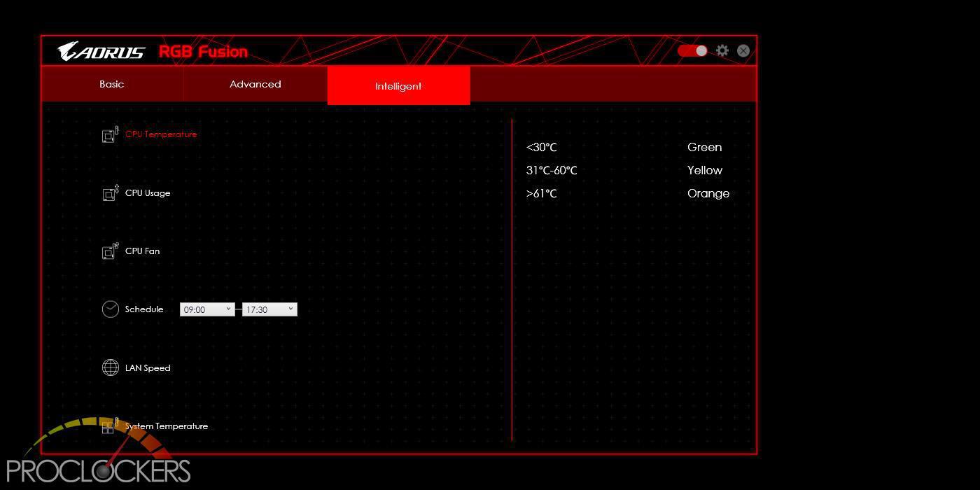This screenshot has height=490, width=980.
Task: Click the 31°C-60°C temperature range text
Action: coord(552,171)
